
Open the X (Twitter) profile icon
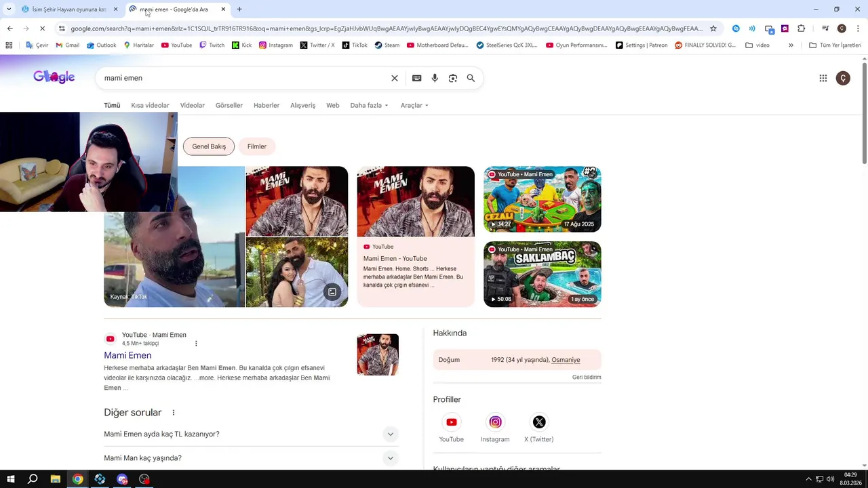tap(539, 422)
